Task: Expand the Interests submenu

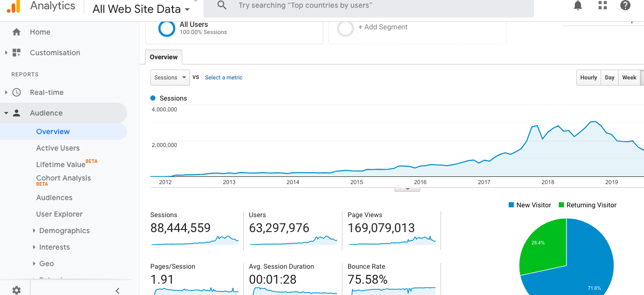Action: tap(34, 247)
